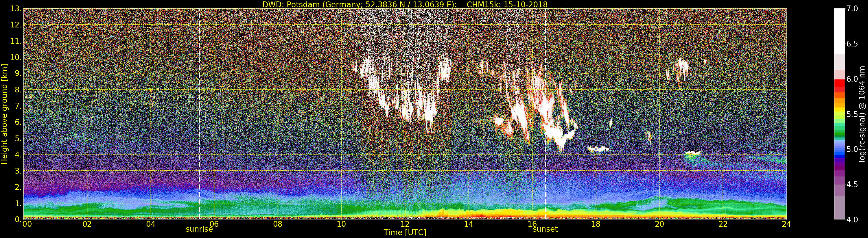Click height axis tick '7.'
This screenshot has height=238, width=868.
(19, 106)
